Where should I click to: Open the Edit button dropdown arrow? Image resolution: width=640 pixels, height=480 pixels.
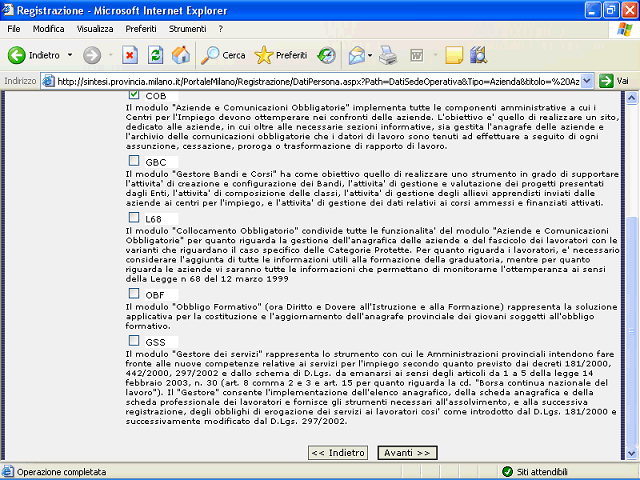point(435,55)
